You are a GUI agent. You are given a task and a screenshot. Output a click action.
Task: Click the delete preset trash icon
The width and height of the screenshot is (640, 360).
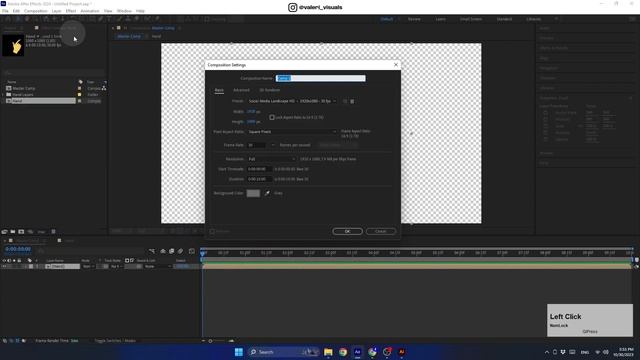(x=352, y=101)
